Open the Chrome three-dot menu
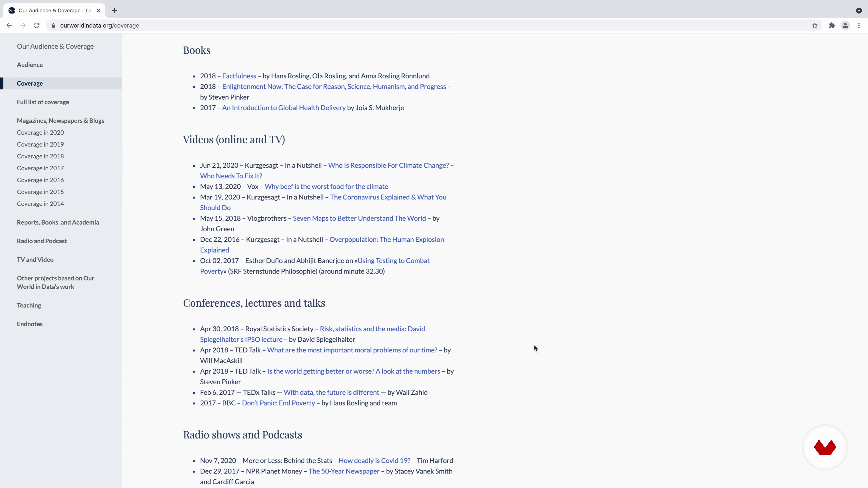This screenshot has height=488, width=868. click(859, 25)
